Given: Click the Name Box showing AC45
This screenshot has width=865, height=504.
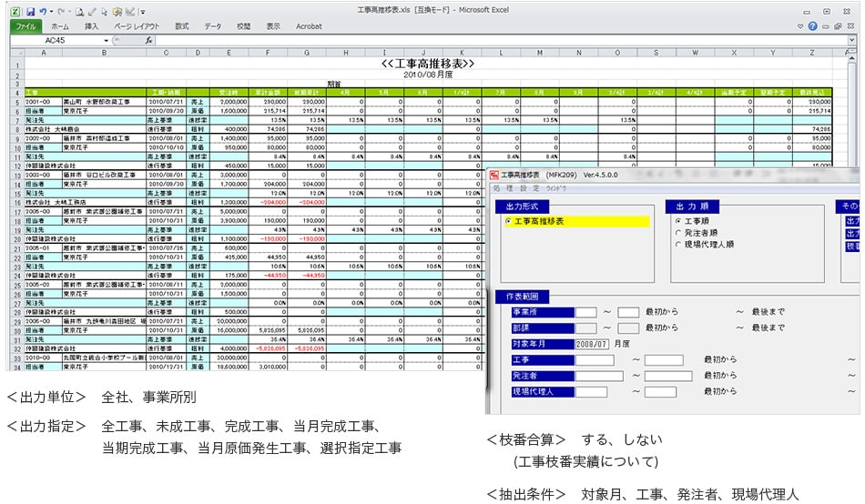Looking at the screenshot, I should 56,40.
